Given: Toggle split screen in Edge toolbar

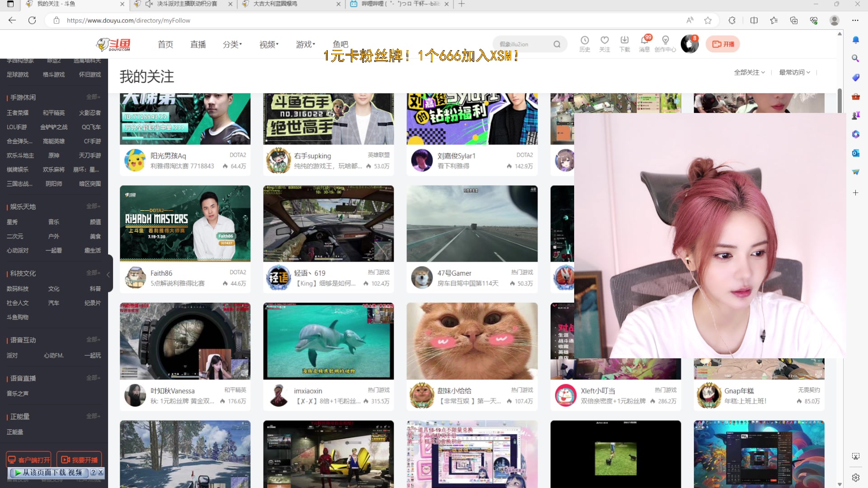Looking at the screenshot, I should pyautogui.click(x=754, y=20).
